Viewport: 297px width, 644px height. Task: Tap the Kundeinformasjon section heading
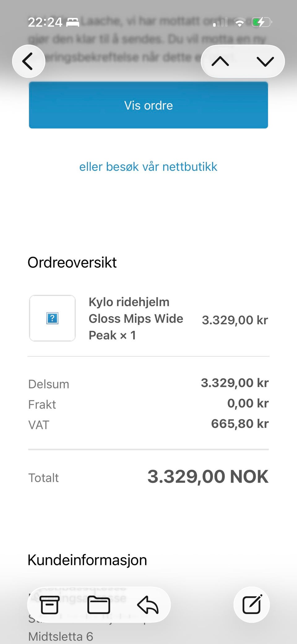(x=87, y=560)
